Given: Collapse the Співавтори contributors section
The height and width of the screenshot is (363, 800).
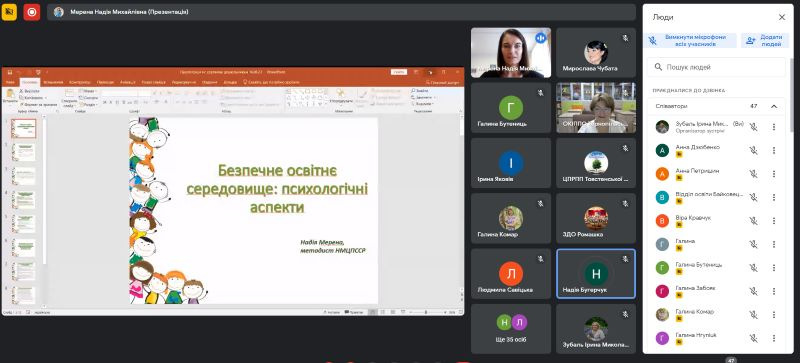Looking at the screenshot, I should (773, 106).
